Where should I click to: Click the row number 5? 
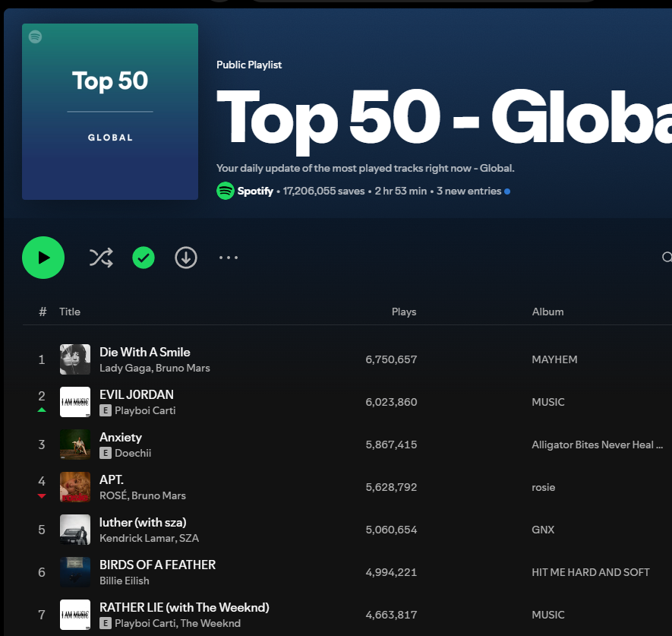click(x=42, y=530)
